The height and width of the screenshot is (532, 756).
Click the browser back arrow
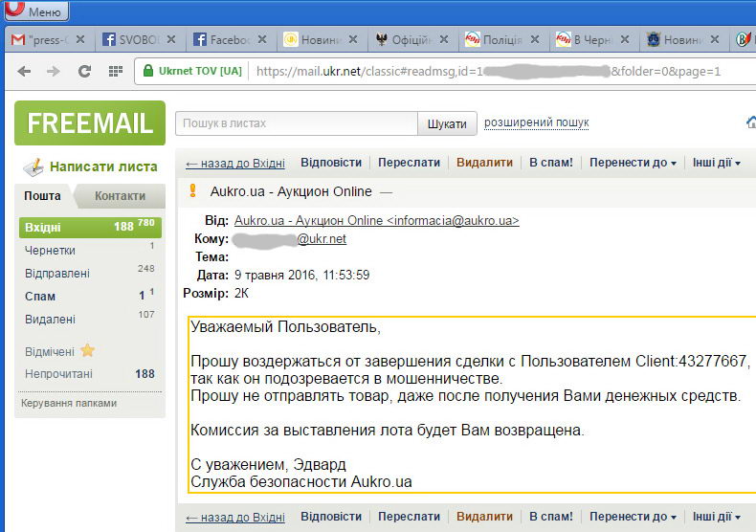[25, 72]
